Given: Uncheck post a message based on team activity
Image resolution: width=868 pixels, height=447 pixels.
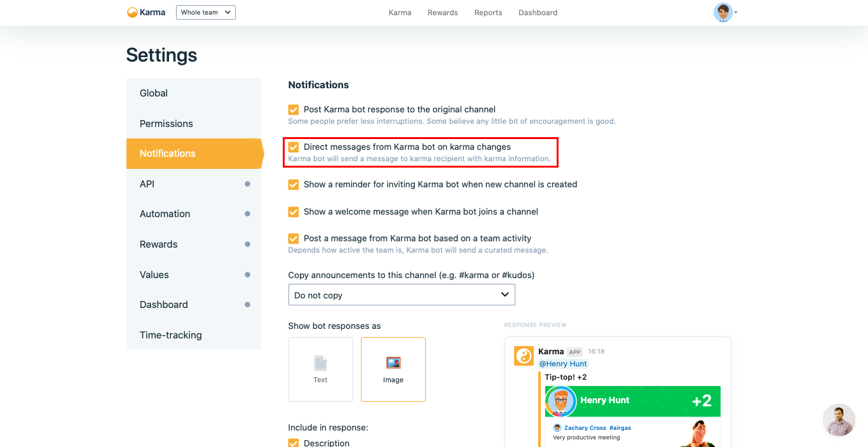Looking at the screenshot, I should click(294, 239).
